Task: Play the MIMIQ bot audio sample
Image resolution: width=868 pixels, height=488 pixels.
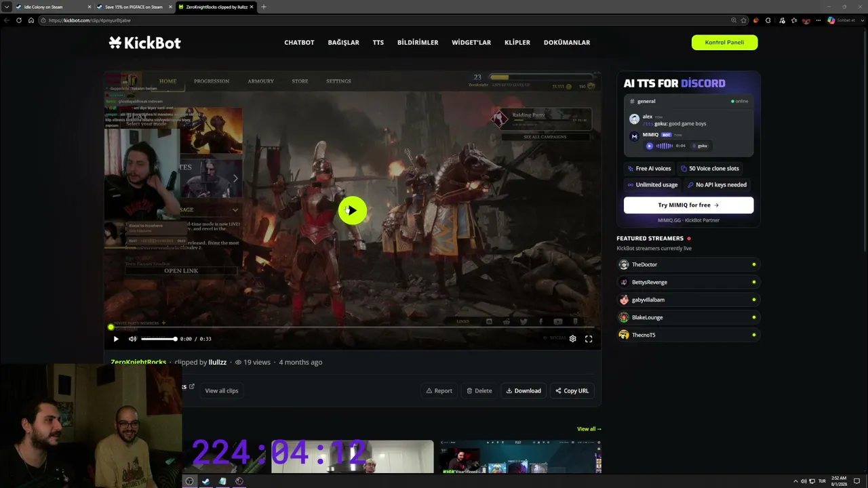Action: pyautogui.click(x=650, y=146)
